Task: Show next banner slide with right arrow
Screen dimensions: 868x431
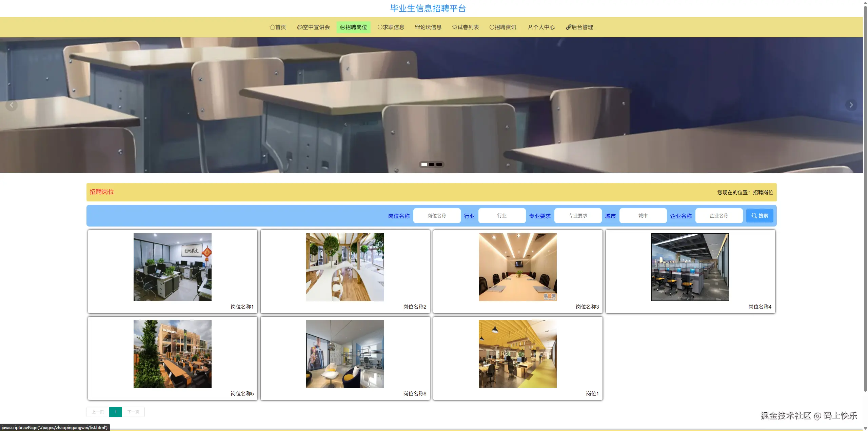Action: 851,105
